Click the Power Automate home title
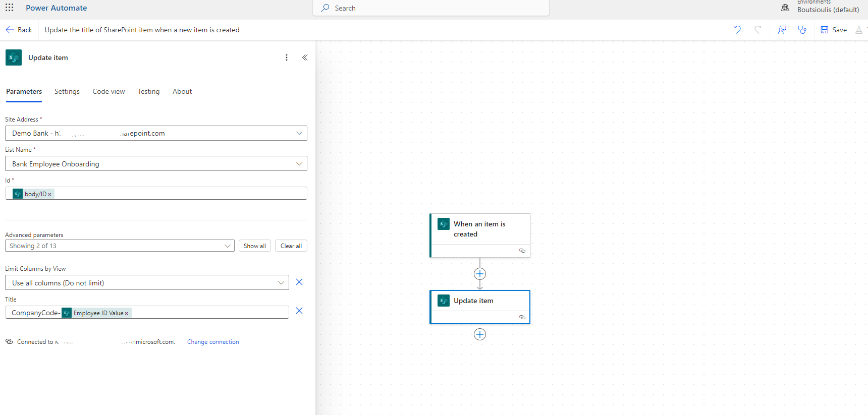 57,8
